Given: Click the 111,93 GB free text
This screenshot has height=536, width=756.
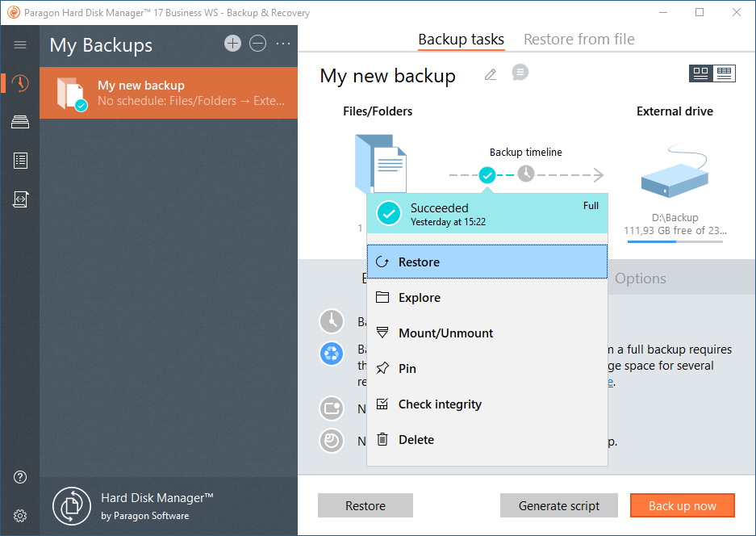Looking at the screenshot, I should (675, 231).
